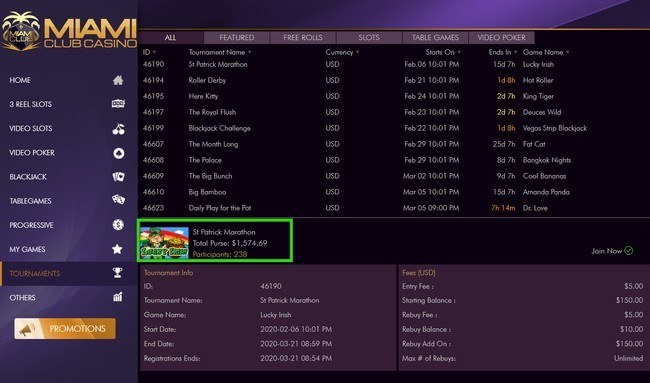This screenshot has height=383, width=650.
Task: Select The Palace tournament row
Action: click(394, 160)
